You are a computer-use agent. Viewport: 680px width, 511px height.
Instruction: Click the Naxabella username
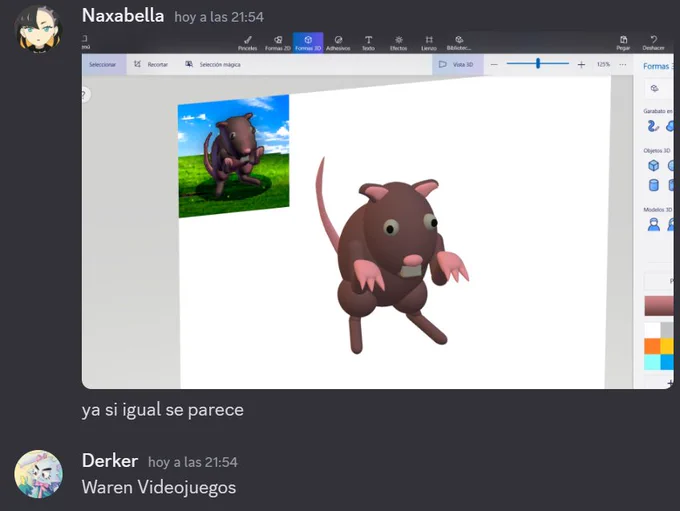pyautogui.click(x=123, y=16)
